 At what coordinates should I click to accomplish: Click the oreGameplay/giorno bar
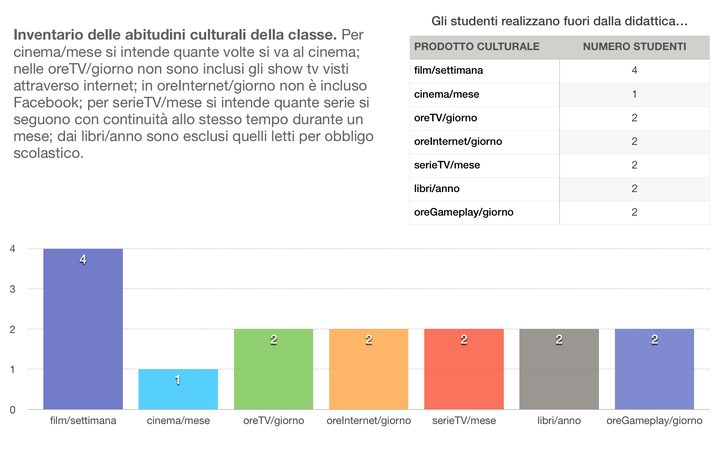(654, 369)
